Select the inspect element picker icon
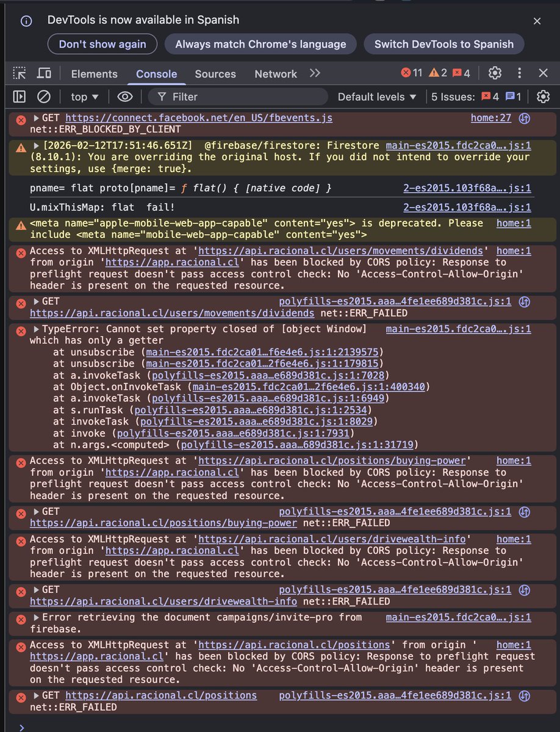 [20, 74]
